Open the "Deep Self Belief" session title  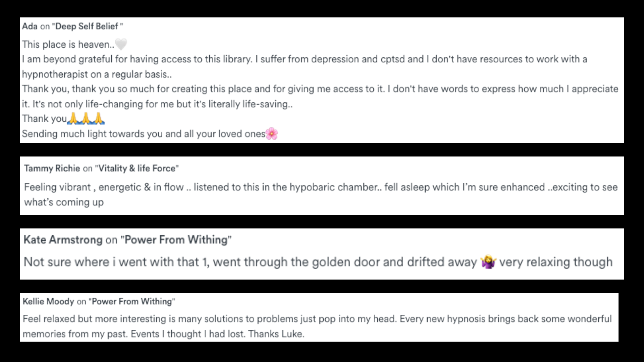(88, 26)
